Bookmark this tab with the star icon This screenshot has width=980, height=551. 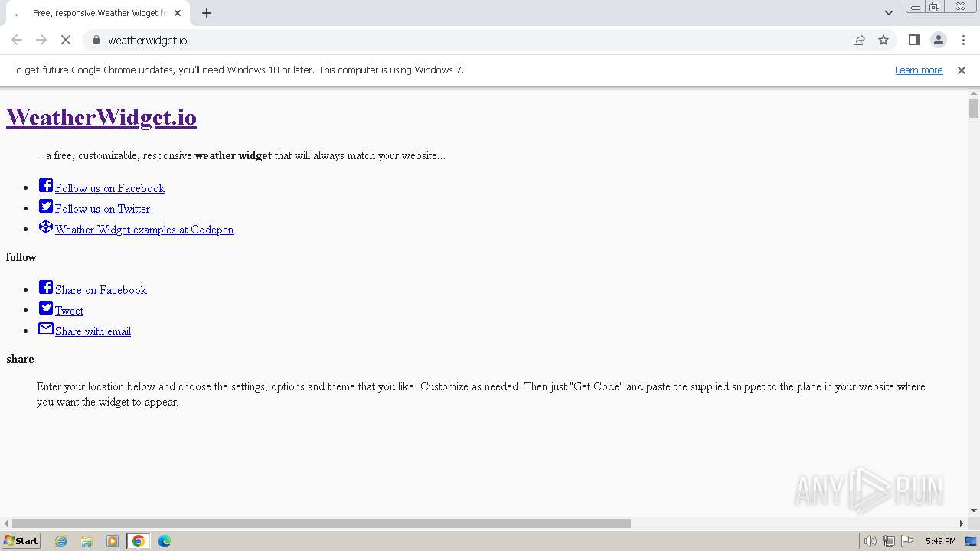pos(884,40)
